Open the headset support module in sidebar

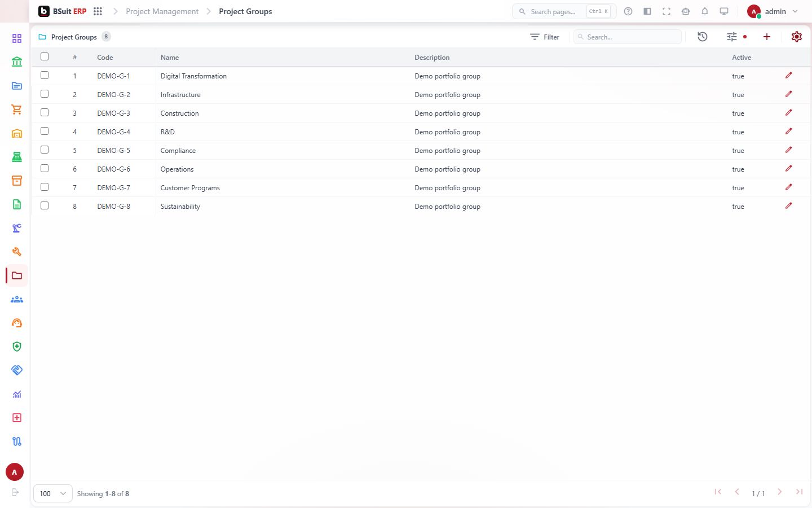point(17,323)
